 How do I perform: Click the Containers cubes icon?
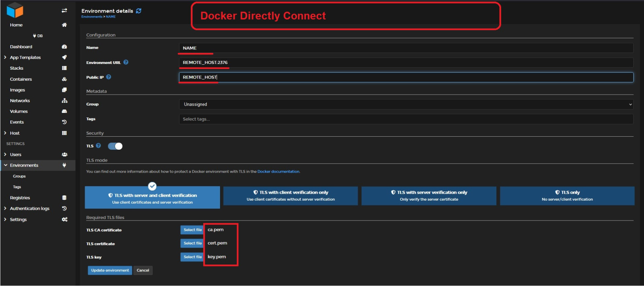click(x=64, y=79)
